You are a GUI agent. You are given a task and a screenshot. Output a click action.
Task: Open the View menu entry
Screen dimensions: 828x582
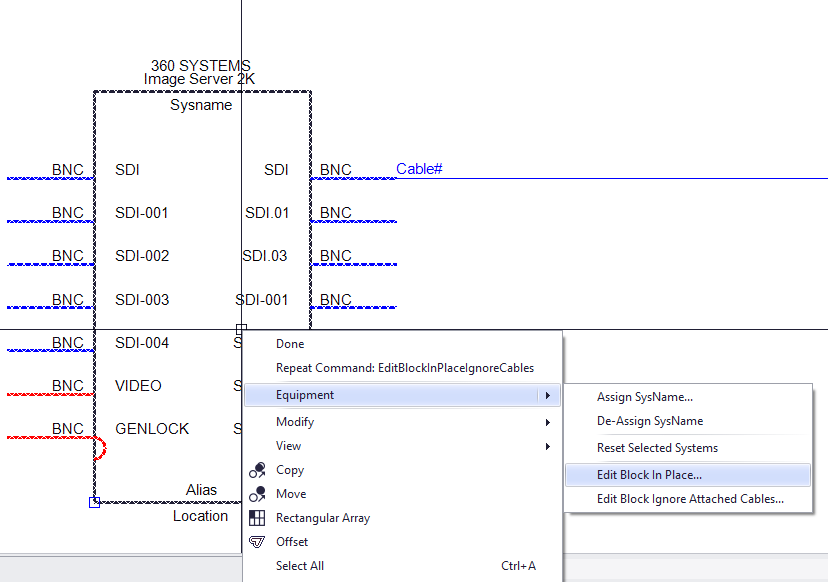click(402, 446)
